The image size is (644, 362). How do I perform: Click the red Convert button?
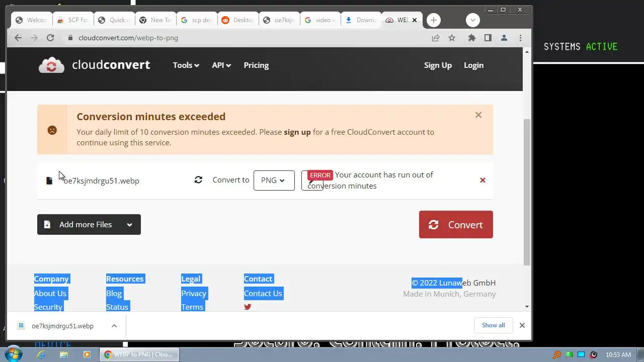456,225
